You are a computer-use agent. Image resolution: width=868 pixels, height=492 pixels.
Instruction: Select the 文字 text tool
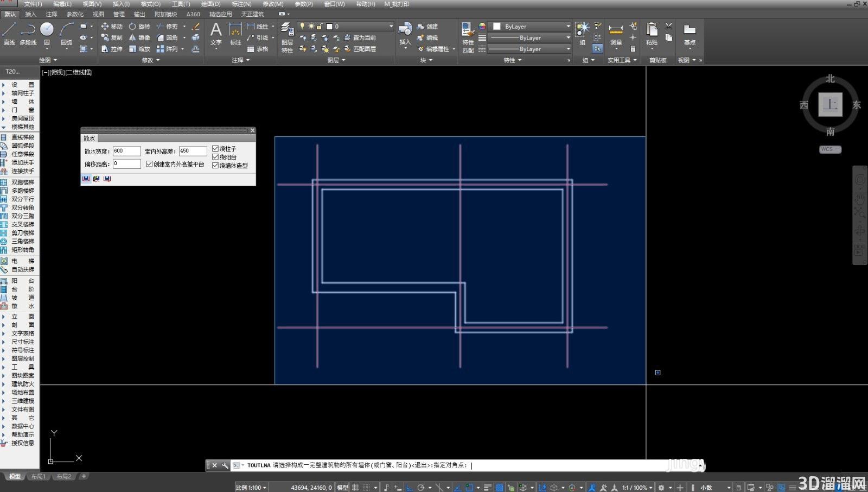pos(216,34)
